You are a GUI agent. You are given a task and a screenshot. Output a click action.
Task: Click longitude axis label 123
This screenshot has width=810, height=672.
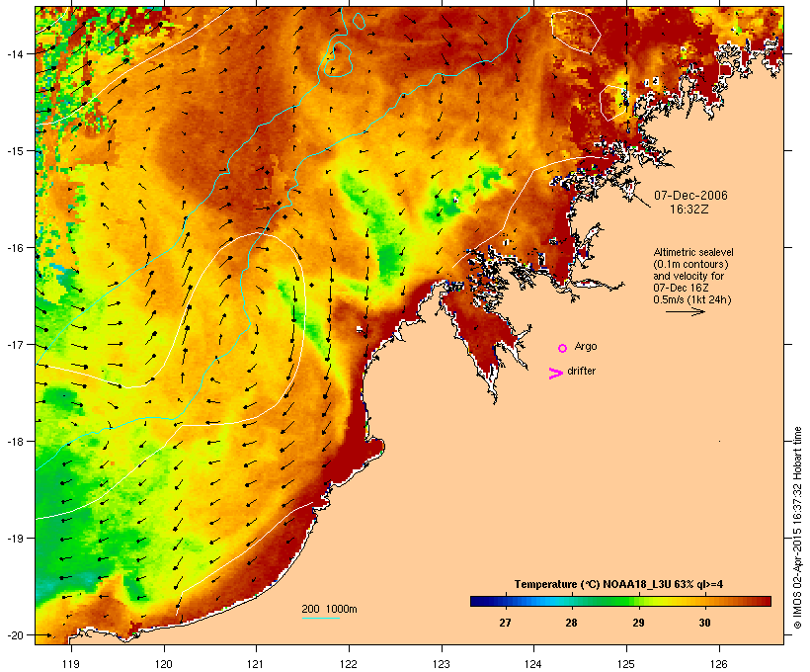(442, 664)
